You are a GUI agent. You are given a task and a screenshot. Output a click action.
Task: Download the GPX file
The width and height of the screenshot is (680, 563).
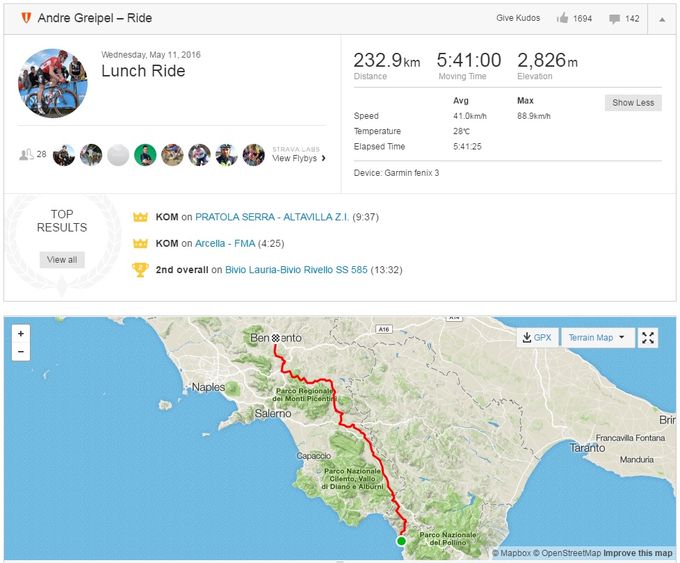(x=536, y=338)
